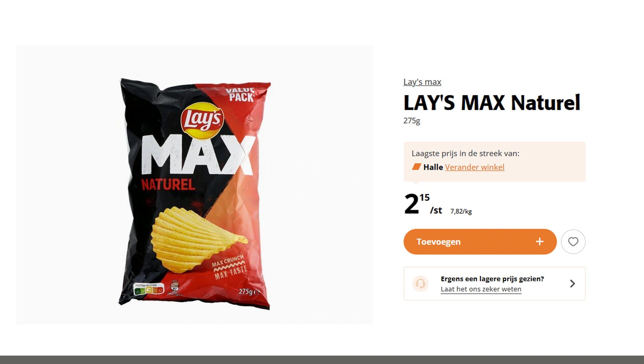
Task: Click 'Verander winkel' to change store
Action: pos(475,167)
